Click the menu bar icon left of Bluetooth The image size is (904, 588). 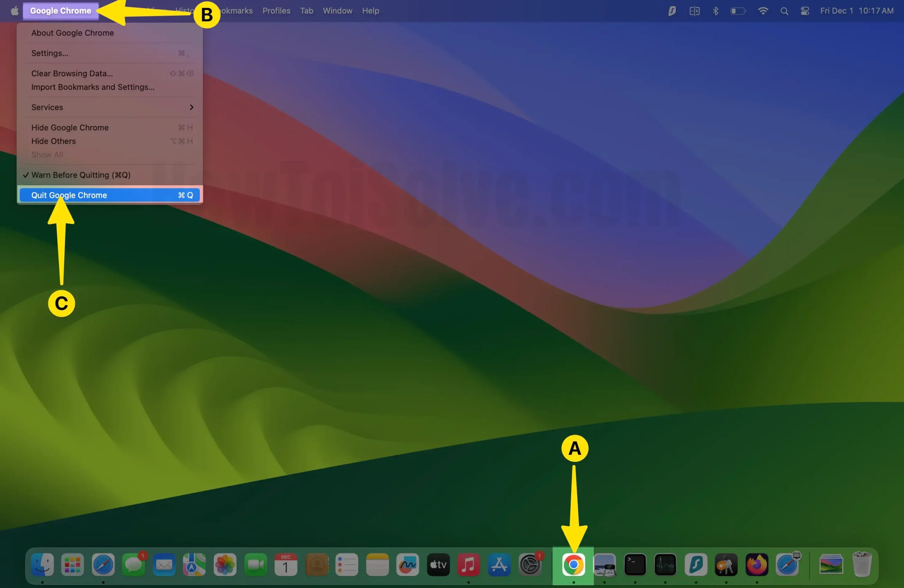coord(694,11)
